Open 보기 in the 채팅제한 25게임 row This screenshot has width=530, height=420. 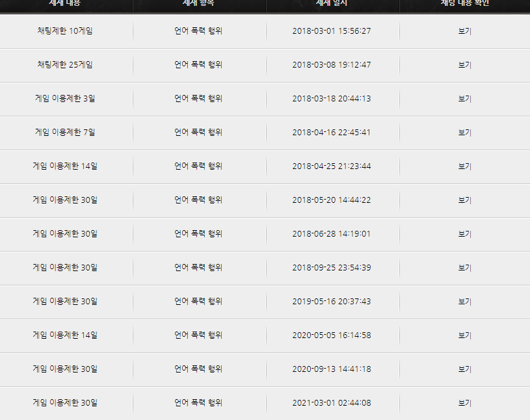(x=464, y=65)
